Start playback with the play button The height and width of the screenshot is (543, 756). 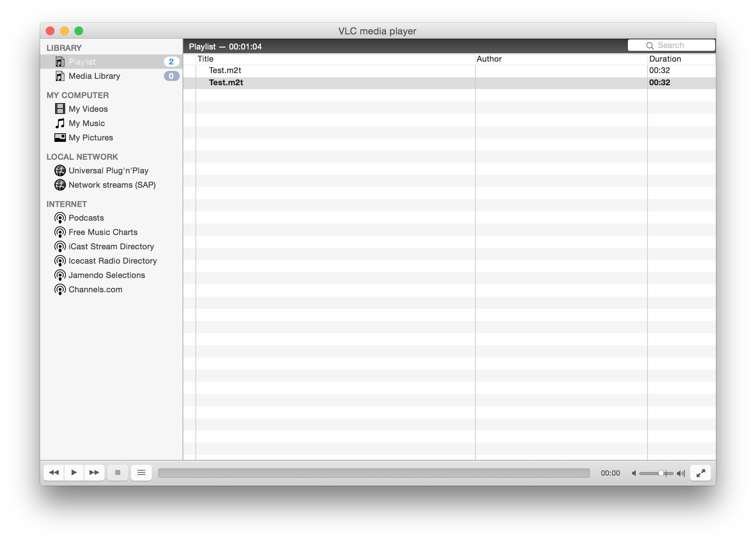point(74,473)
